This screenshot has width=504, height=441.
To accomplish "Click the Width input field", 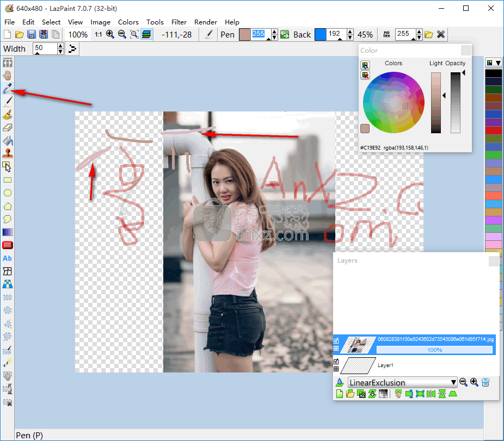I will click(x=45, y=48).
